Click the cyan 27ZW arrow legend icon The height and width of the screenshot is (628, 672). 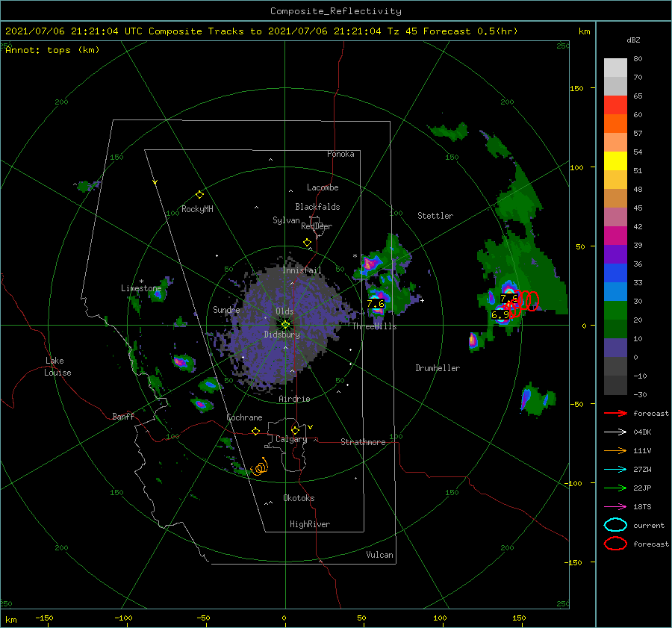pos(615,469)
